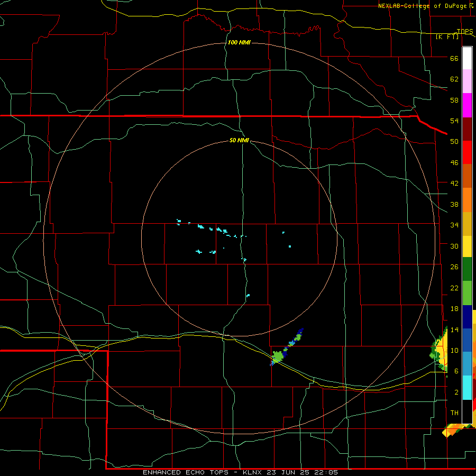Click the legend value 58
Image resolution: width=476 pixels, height=476 pixels.
454,100
